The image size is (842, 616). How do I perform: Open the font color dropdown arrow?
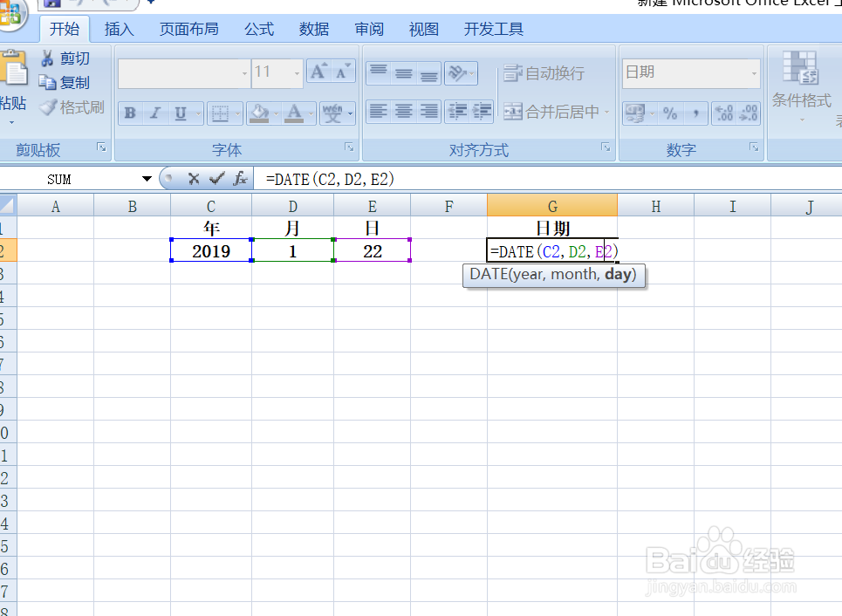(311, 113)
